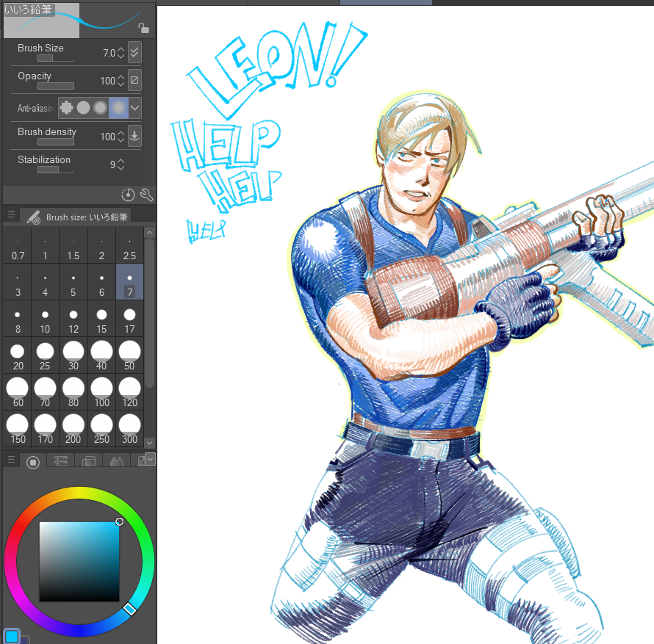The image size is (654, 644).
Task: Switch to the Color Slider tab
Action: (61, 461)
